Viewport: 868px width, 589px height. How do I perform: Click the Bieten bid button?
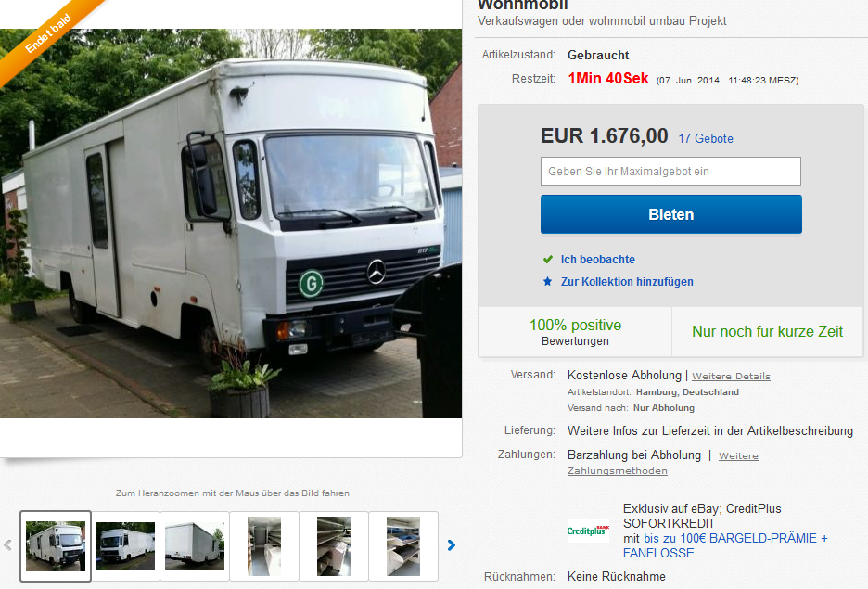tap(670, 214)
